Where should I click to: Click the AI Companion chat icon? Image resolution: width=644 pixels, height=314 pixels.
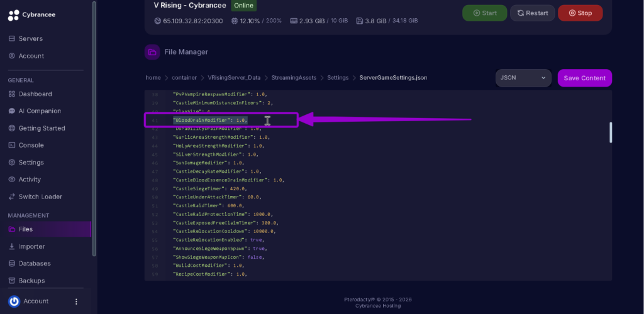pos(12,111)
